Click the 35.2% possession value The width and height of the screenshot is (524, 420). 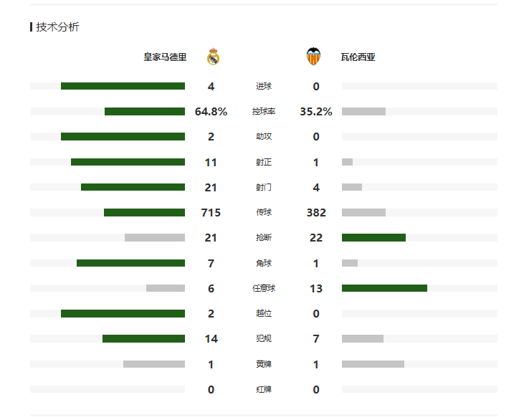316,112
